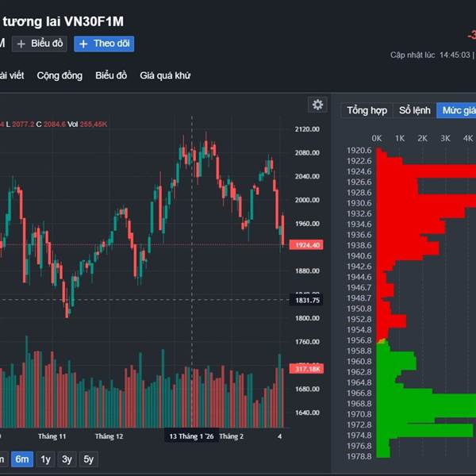Viewport: 476px width, 476px height.
Task: Switch to the Giá quá khứ tab
Action: pos(165,75)
